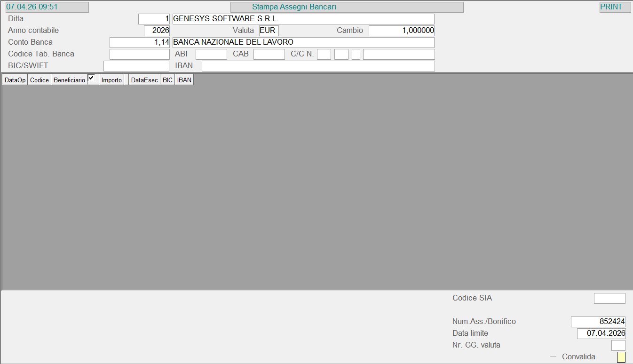Toggle the checkmark column header in grid
Image resolution: width=633 pixels, height=364 pixels.
click(93, 79)
